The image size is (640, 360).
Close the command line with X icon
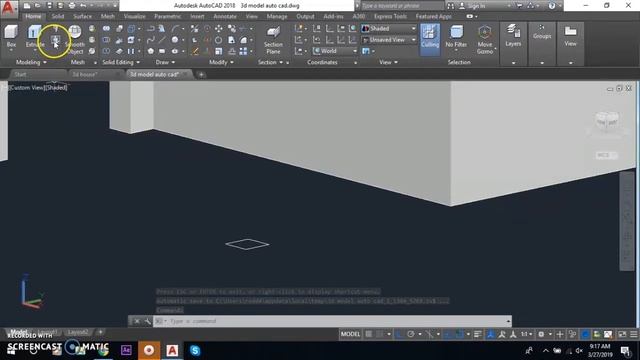137,321
